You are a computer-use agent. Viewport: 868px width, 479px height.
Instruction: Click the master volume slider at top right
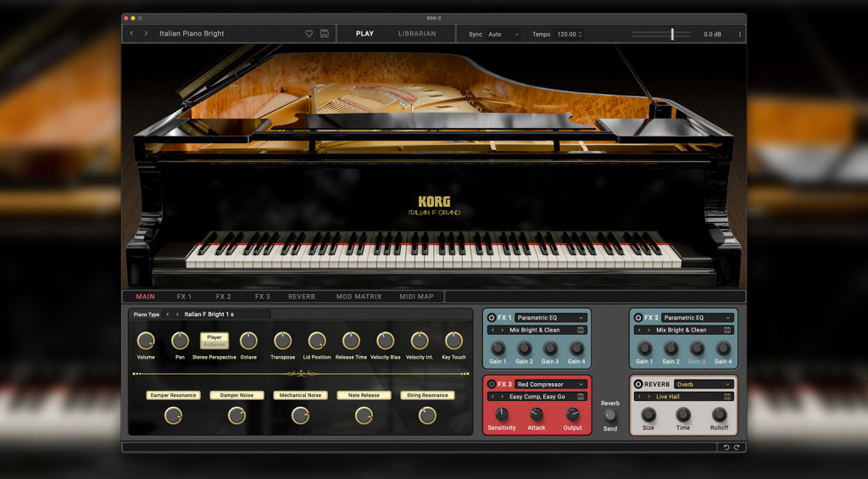point(672,35)
